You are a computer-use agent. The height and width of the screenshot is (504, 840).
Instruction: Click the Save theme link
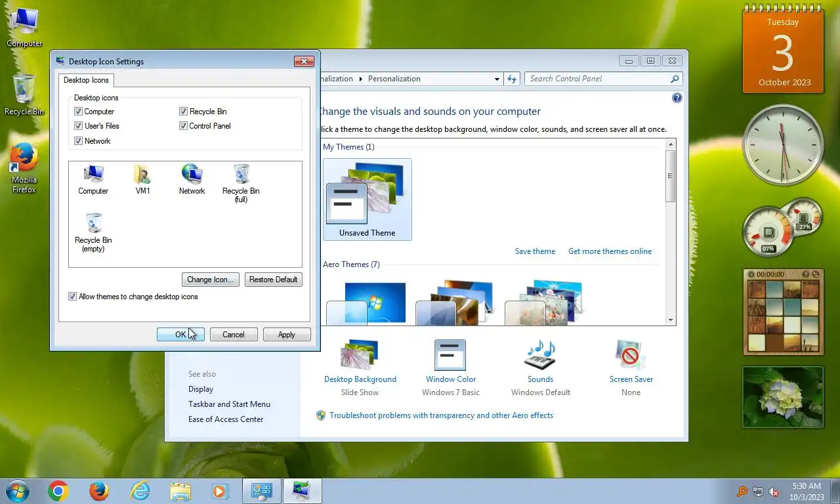(x=535, y=251)
